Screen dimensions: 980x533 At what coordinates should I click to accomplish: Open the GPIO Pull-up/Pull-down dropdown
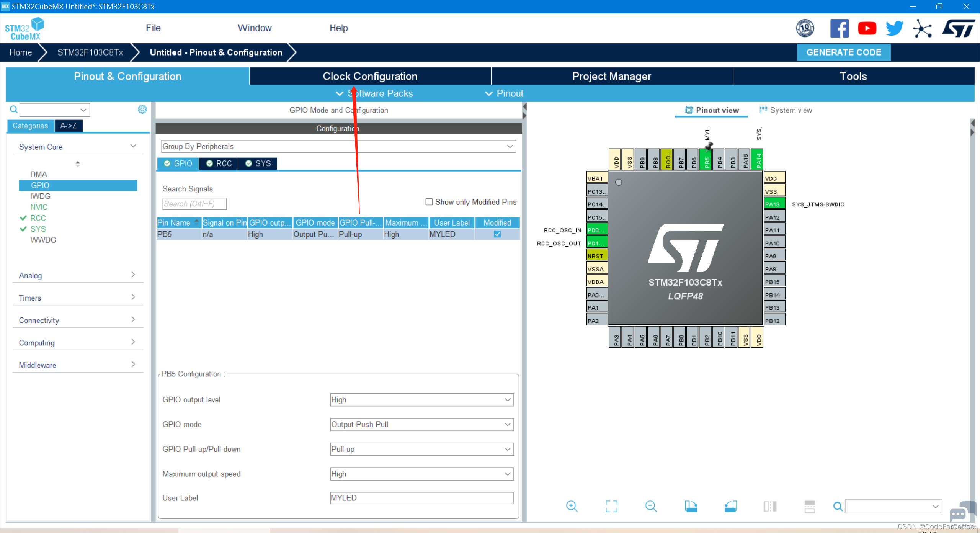click(422, 449)
